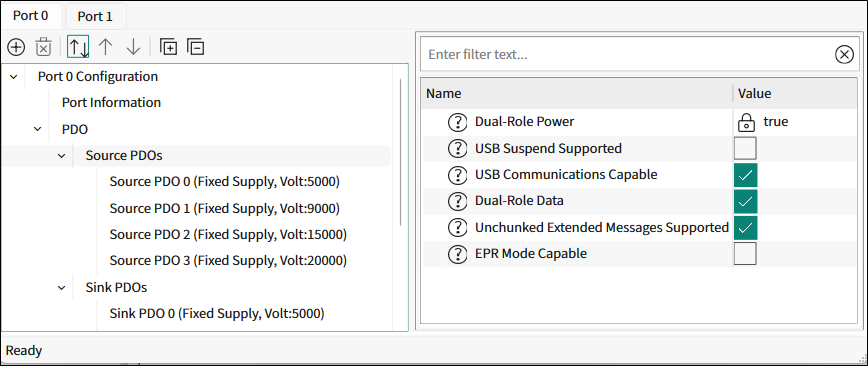Uncheck Unchunked Extended Messages Supported checkbox

coord(745,228)
